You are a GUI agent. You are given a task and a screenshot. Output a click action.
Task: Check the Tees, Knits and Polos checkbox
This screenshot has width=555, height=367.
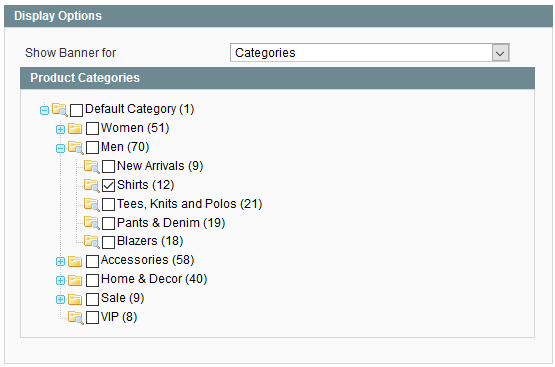108,205
